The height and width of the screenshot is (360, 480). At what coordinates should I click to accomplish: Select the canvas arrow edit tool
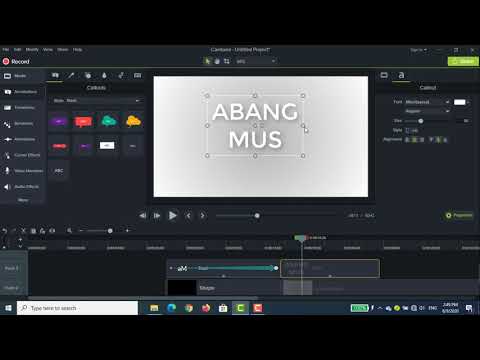tap(207, 61)
